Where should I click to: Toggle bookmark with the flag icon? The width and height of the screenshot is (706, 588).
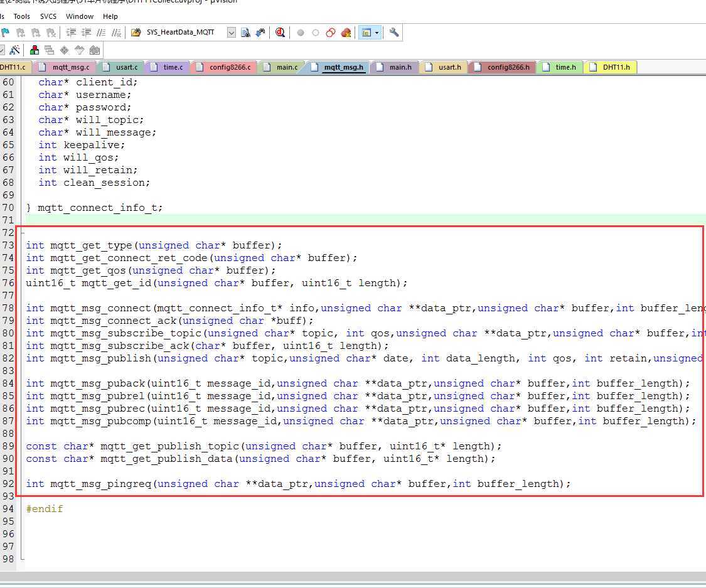6,33
